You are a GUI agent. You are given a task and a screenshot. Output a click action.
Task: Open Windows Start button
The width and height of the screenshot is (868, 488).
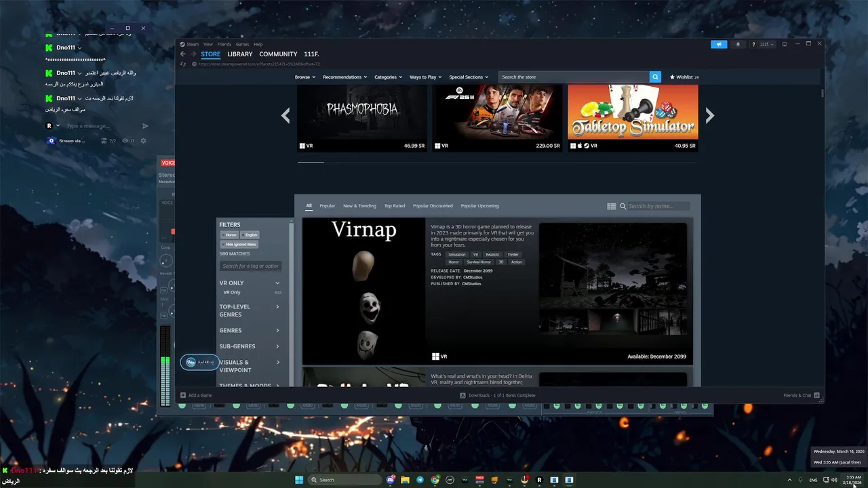[x=299, y=480]
